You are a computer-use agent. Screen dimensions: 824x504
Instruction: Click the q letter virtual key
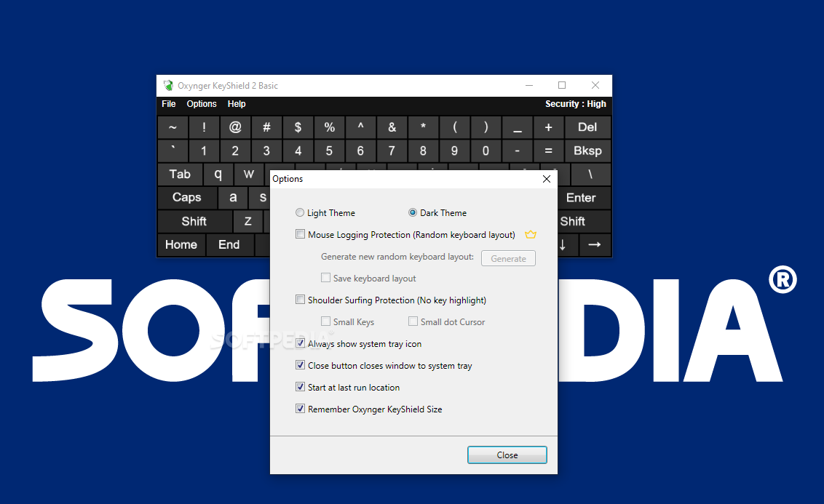click(218, 175)
